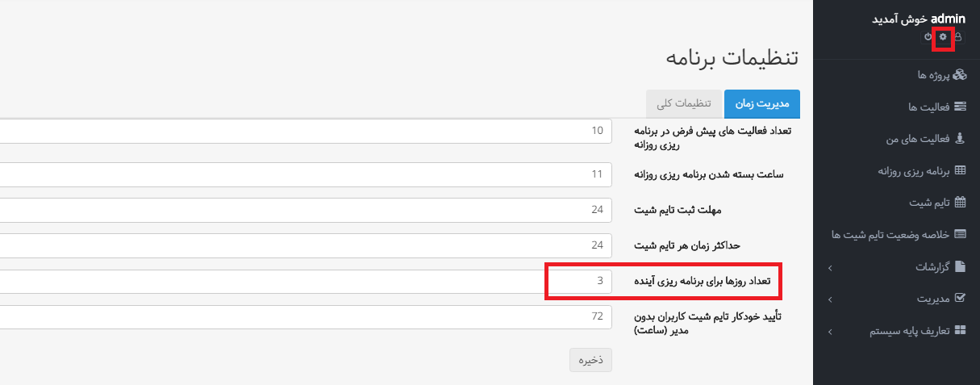Switch to the تنظیمات کلی tab
Image resolution: width=980 pixels, height=385 pixels.
pos(684,103)
